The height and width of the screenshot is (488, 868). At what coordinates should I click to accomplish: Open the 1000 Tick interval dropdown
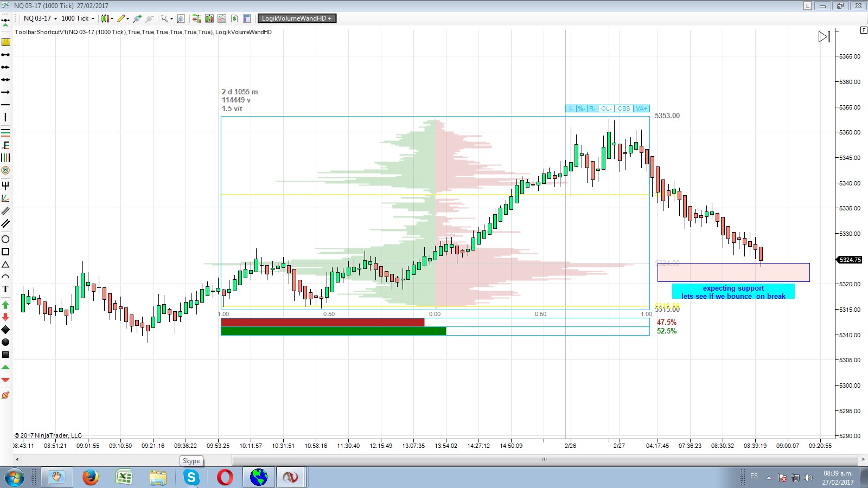tap(78, 18)
